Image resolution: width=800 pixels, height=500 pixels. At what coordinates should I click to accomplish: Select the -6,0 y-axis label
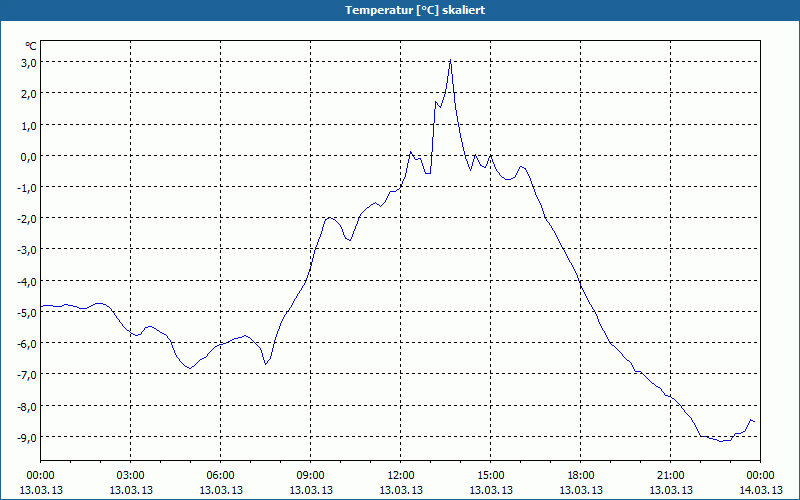pos(27,344)
